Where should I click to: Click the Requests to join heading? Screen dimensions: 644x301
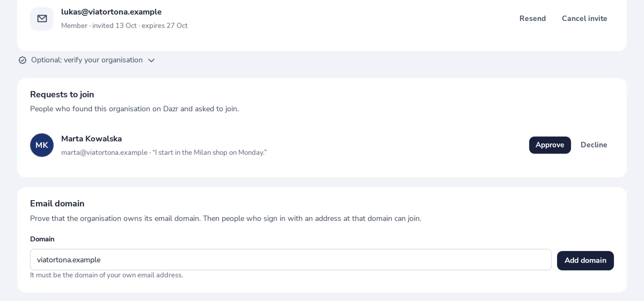[x=62, y=94]
